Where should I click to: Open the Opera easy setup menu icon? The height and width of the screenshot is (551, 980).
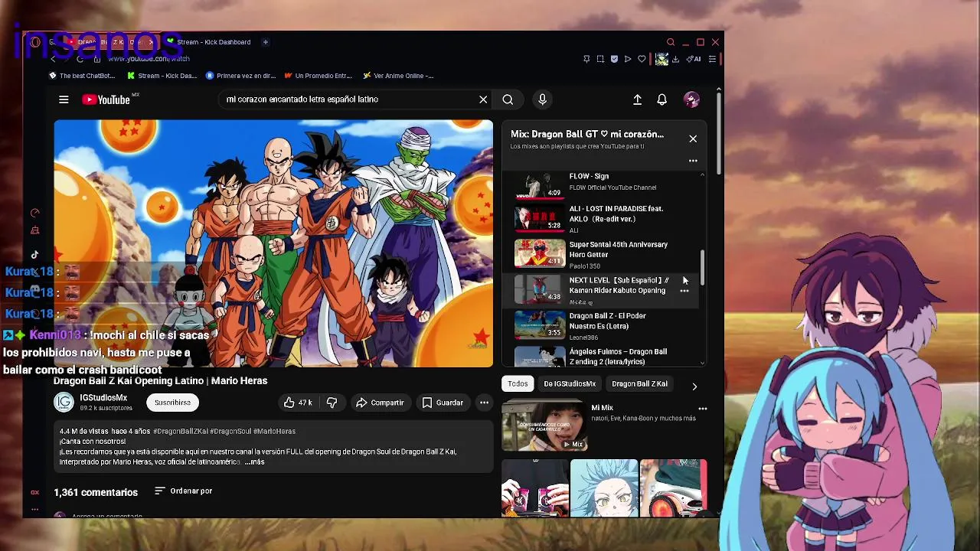[712, 59]
